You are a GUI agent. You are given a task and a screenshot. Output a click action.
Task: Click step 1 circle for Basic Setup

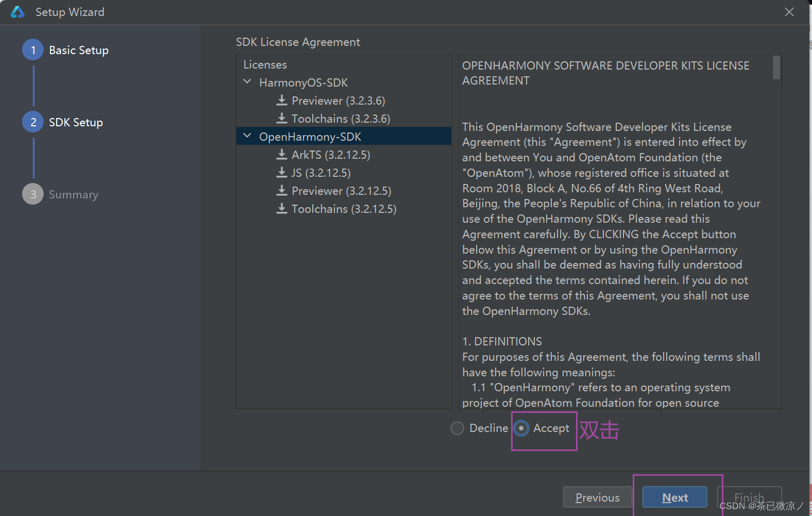point(33,50)
